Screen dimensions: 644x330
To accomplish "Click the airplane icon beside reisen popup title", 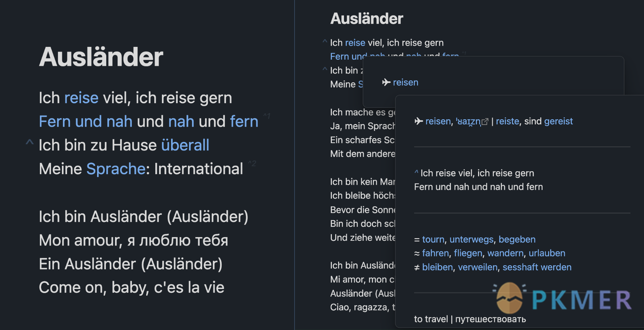I will (386, 82).
